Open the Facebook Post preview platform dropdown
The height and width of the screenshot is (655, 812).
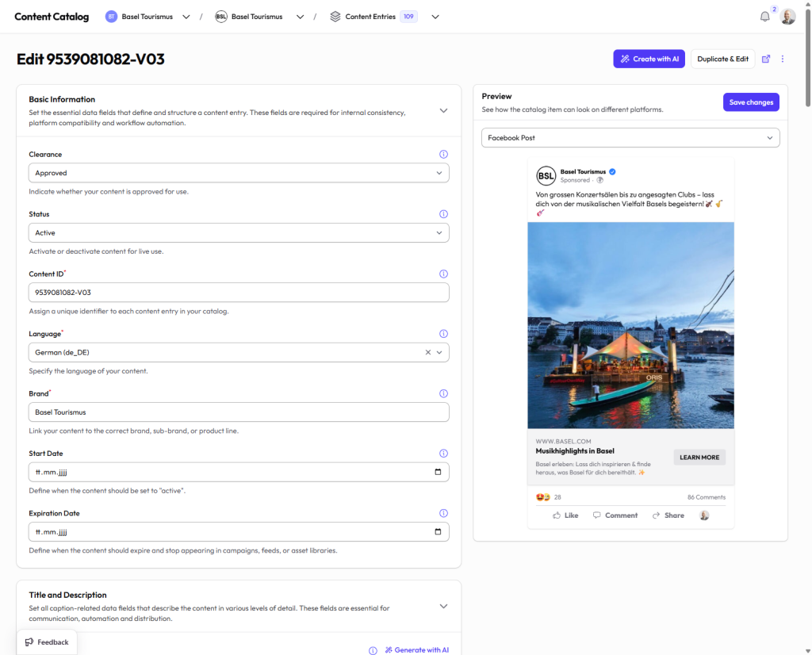630,138
